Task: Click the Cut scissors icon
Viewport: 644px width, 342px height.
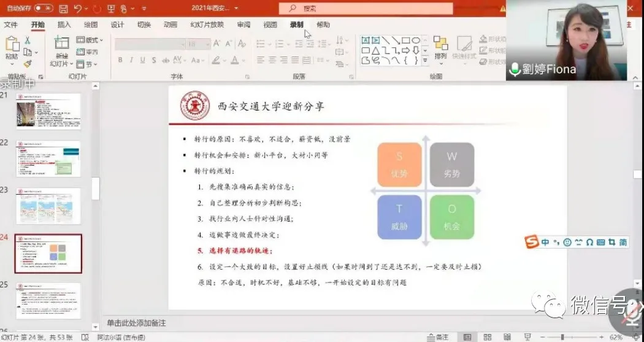Action: coord(28,41)
